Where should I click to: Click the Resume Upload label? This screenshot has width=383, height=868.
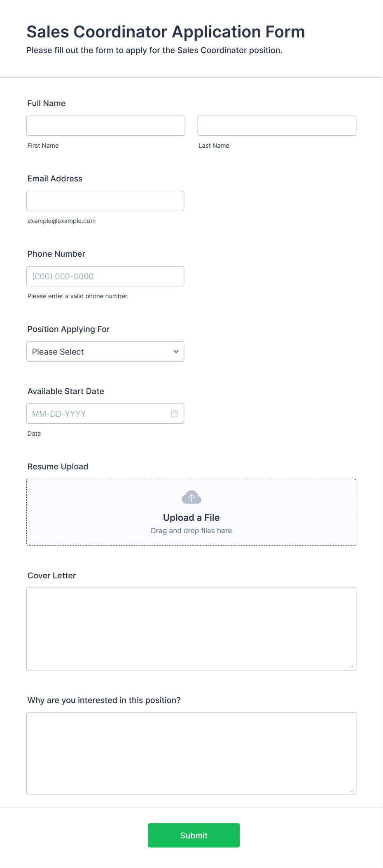[x=58, y=466]
